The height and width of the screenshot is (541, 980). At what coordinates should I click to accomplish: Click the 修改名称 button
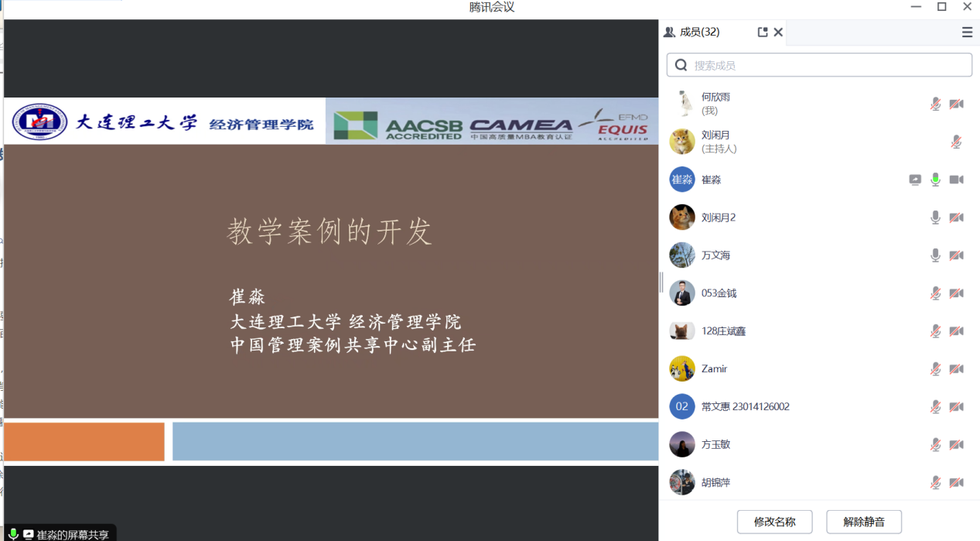coord(774,522)
